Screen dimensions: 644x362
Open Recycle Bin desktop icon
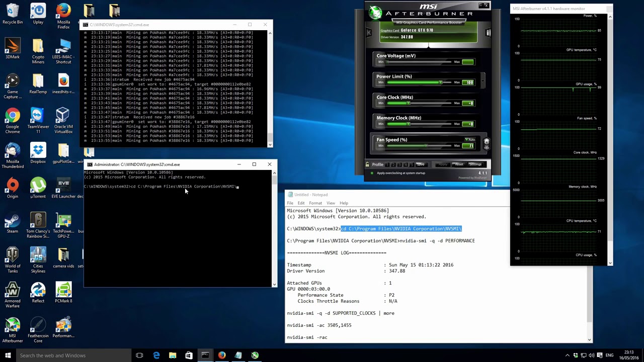13,14
